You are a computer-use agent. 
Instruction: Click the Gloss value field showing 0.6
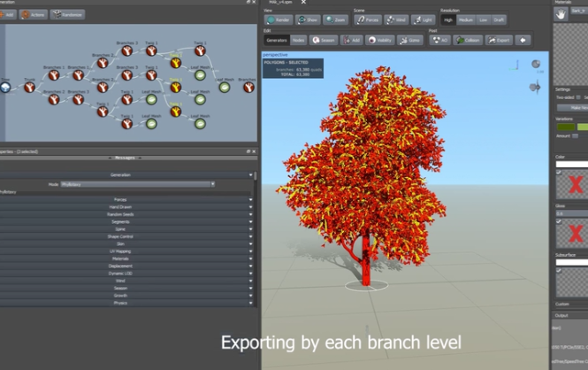(x=572, y=213)
